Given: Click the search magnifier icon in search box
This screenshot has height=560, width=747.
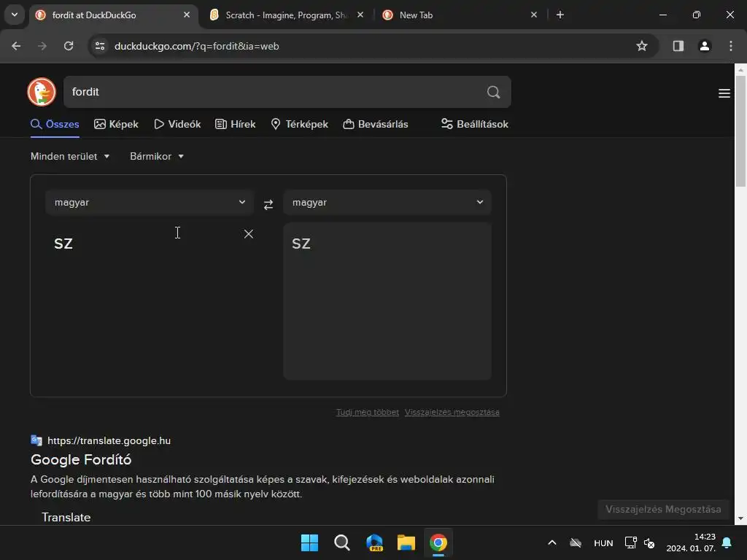Looking at the screenshot, I should coord(494,92).
